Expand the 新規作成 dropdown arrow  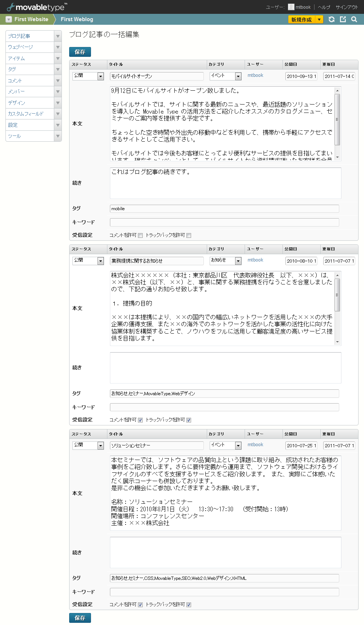tap(319, 19)
